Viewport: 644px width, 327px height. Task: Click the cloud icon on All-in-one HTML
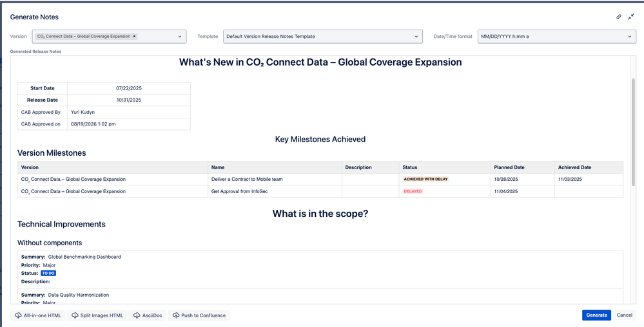pos(18,315)
